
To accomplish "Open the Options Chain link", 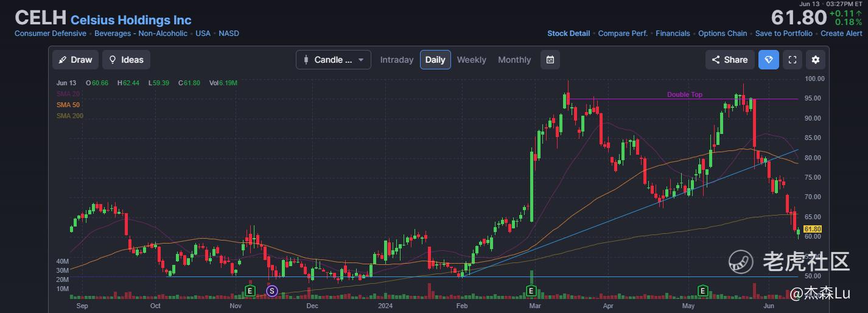I will pos(723,33).
